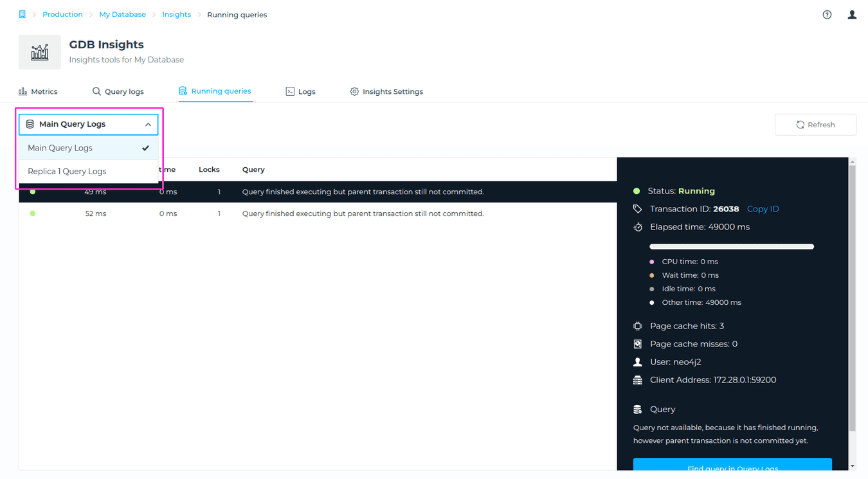Click the home building icon in breadcrumb
Image resolution: width=868 pixels, height=479 pixels.
(23, 14)
